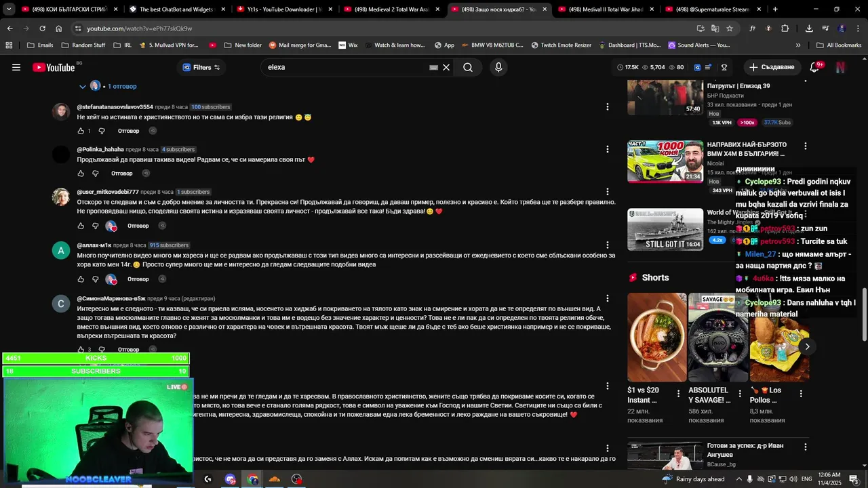868x488 pixels.
Task: Open the taskbar notification center
Action: click(854, 479)
